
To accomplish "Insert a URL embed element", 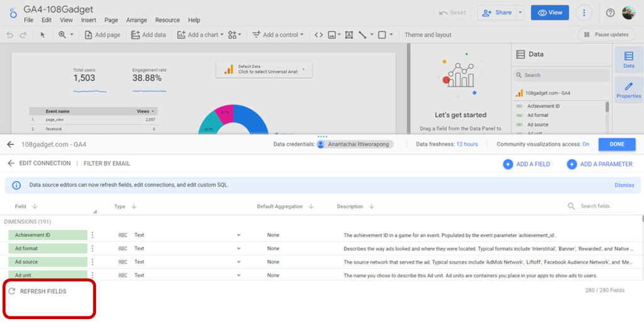I will click(319, 35).
